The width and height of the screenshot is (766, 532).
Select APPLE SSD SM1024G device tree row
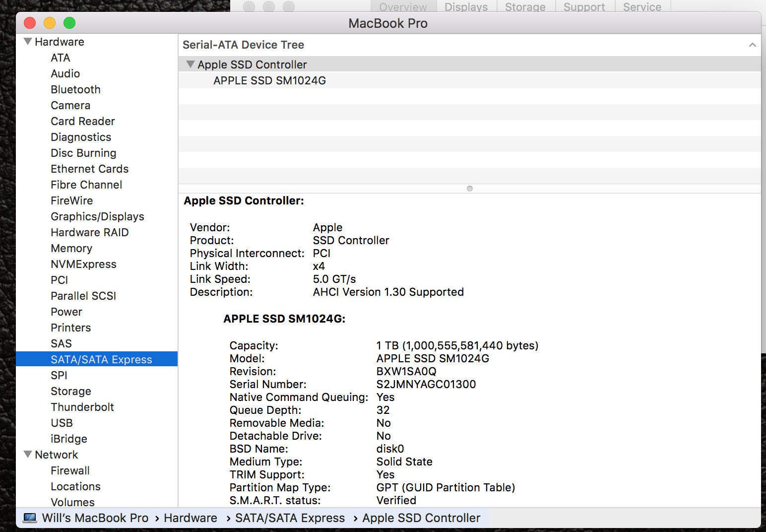point(469,80)
